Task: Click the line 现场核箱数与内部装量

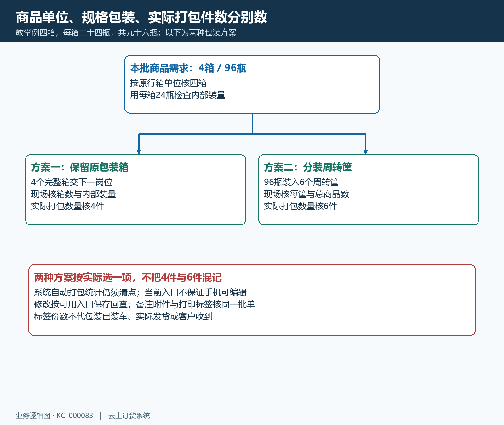Action: click(73, 194)
